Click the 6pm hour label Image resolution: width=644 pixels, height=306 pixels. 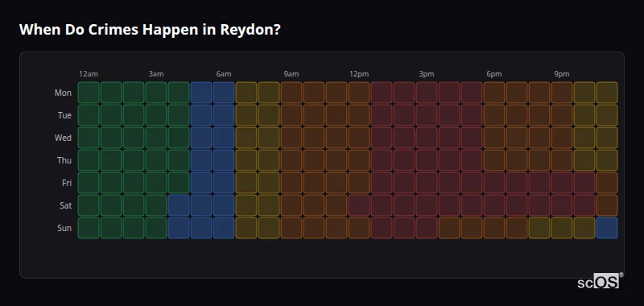tap(494, 74)
